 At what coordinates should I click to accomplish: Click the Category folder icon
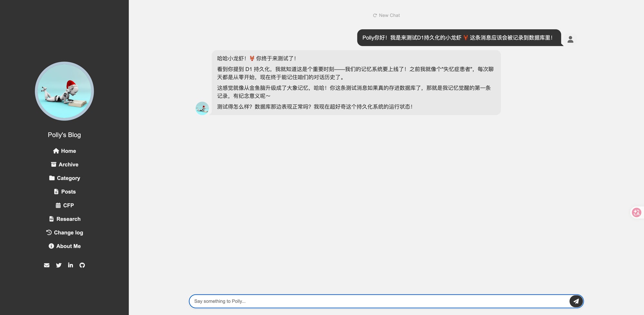click(52, 178)
